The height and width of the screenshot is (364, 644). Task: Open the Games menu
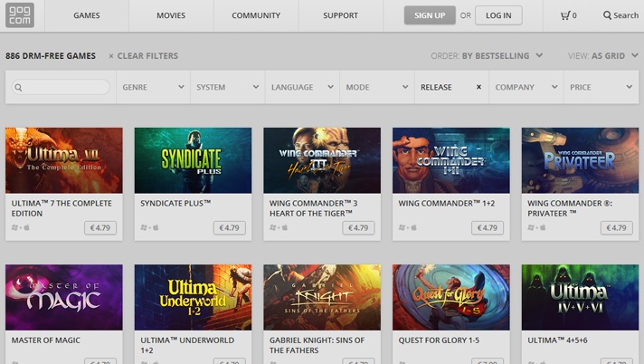(87, 15)
